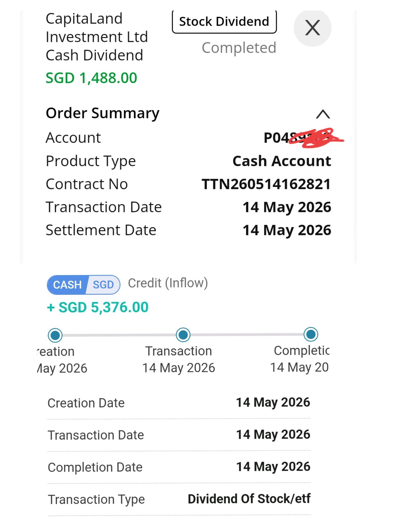
Task: Tap the Completed status label
Action: point(239,48)
